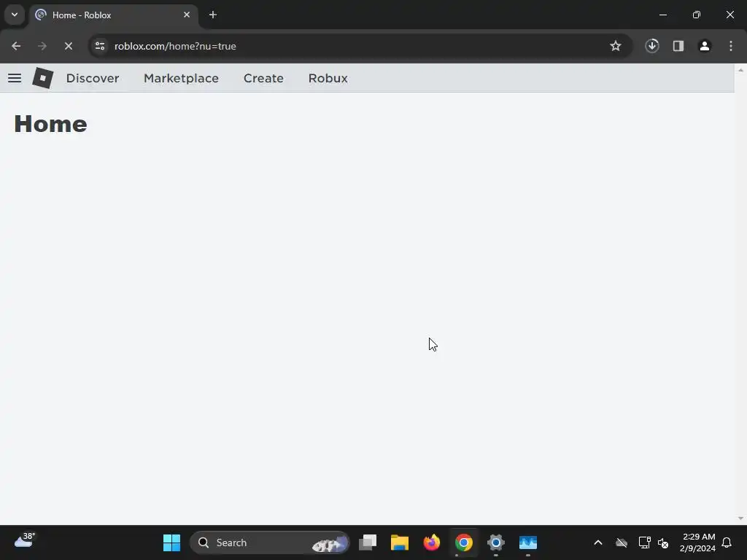Open Chrome three-dot menu
This screenshot has height=560, width=747.
(731, 46)
